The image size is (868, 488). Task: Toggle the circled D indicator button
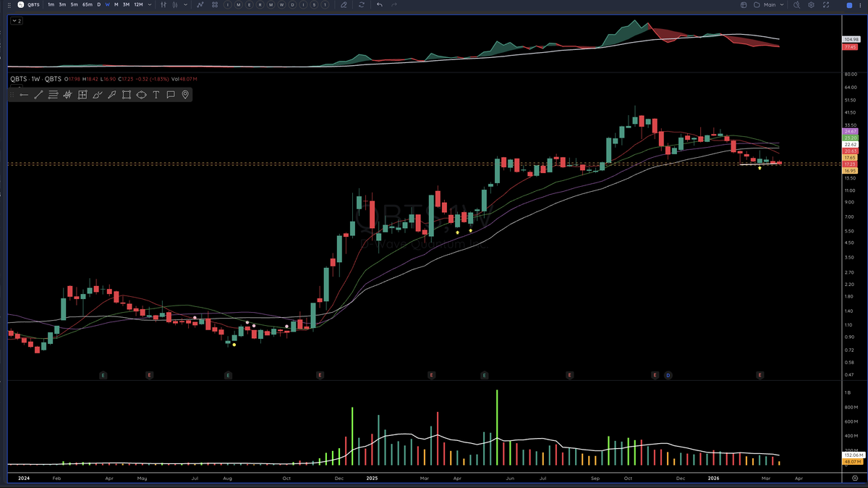pos(293,5)
